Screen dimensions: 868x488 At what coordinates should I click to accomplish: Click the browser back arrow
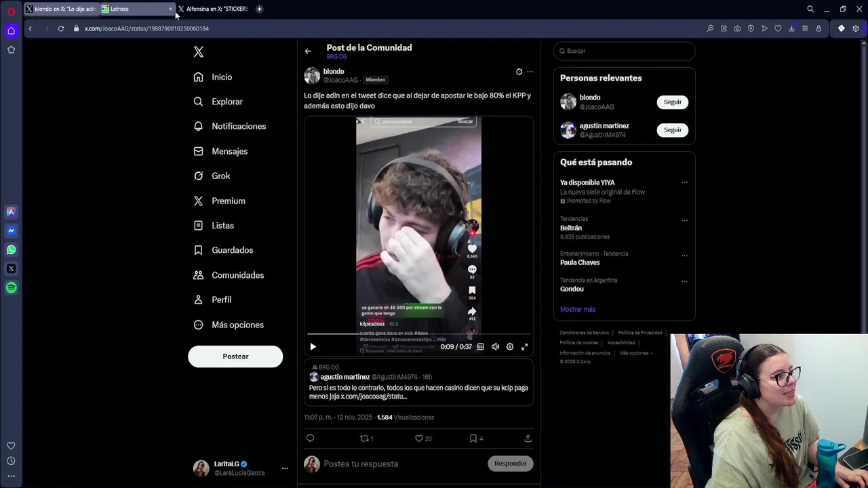[x=31, y=28]
